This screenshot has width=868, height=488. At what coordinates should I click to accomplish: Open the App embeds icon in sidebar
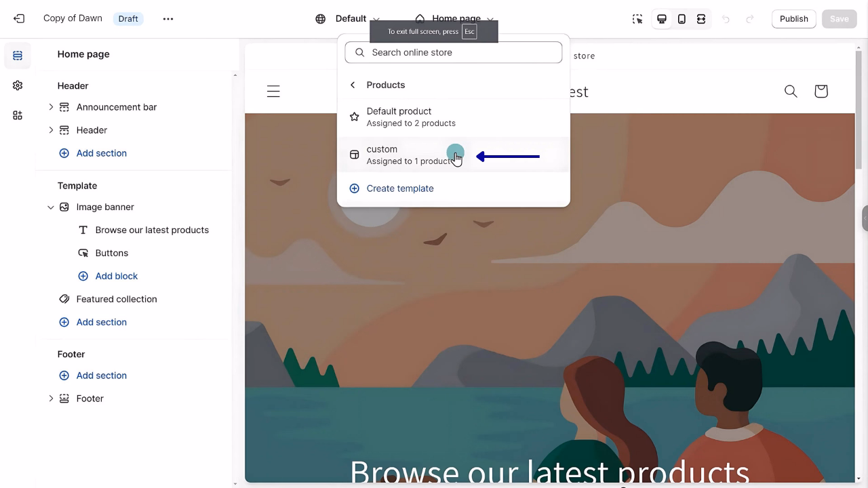(x=18, y=115)
